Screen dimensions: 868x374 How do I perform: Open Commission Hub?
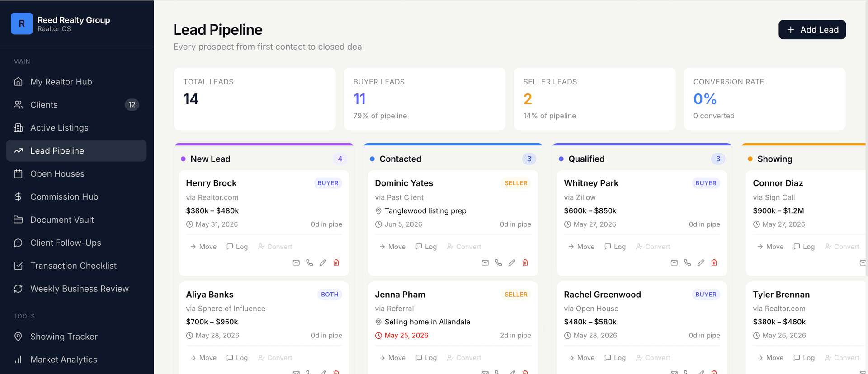[76, 197]
